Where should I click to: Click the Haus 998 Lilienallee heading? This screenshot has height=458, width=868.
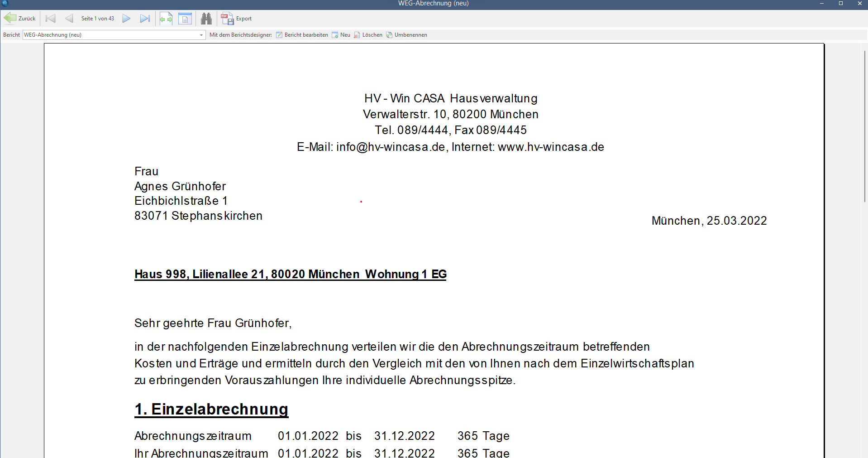pyautogui.click(x=290, y=274)
